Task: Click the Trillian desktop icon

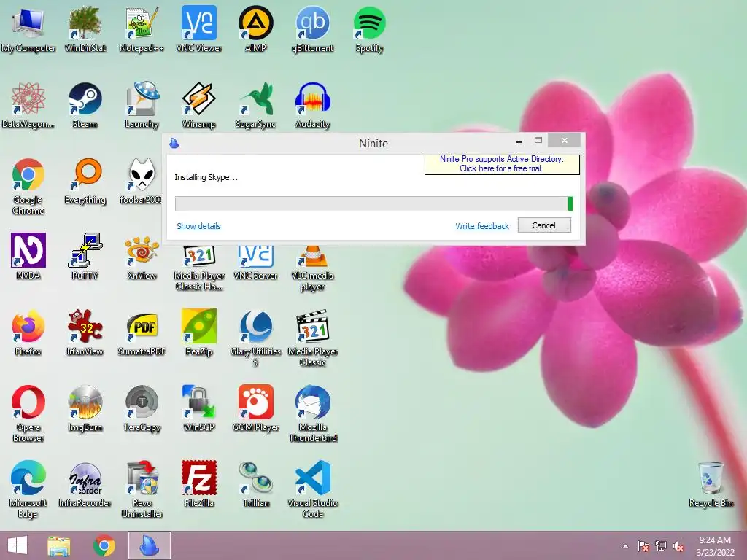Action: (x=256, y=484)
